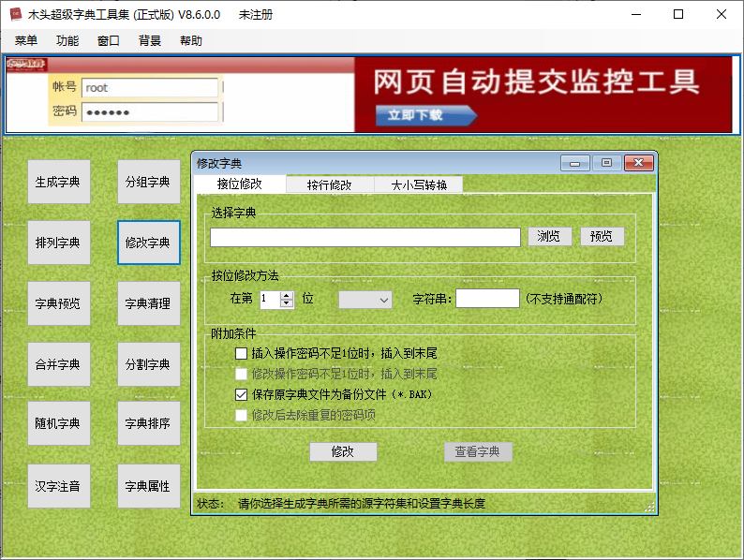Click the 浏览 button to choose dictionary
The image size is (744, 560).
point(549,237)
